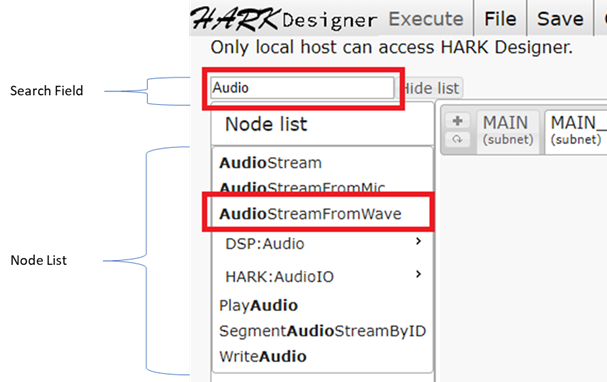
Task: Open the File menu
Action: coord(500,19)
